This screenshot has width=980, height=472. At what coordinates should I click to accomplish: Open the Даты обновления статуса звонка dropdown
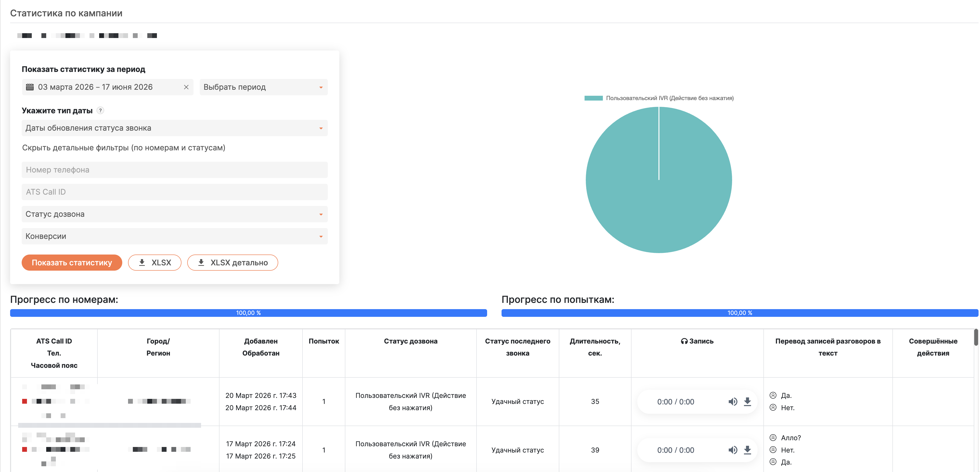click(x=175, y=128)
